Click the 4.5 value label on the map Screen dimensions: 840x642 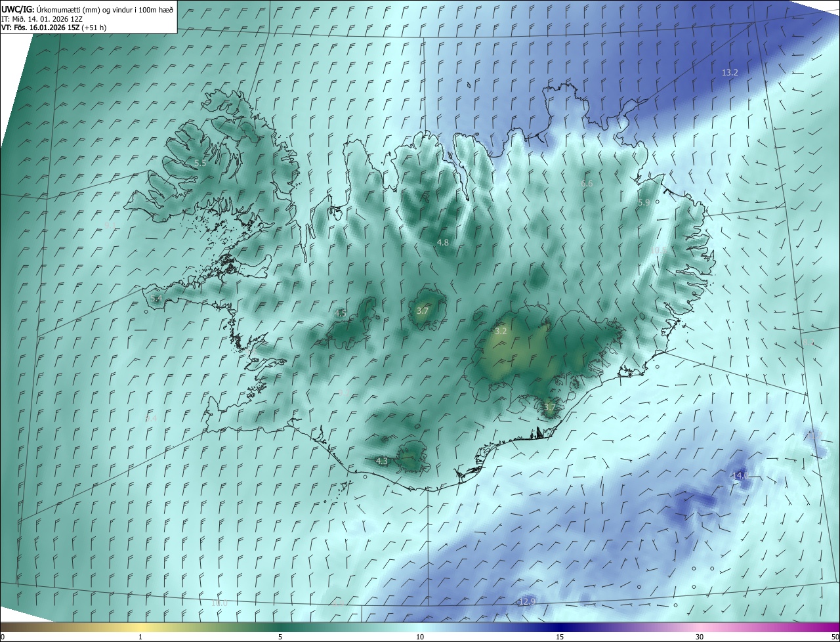[x=341, y=313]
